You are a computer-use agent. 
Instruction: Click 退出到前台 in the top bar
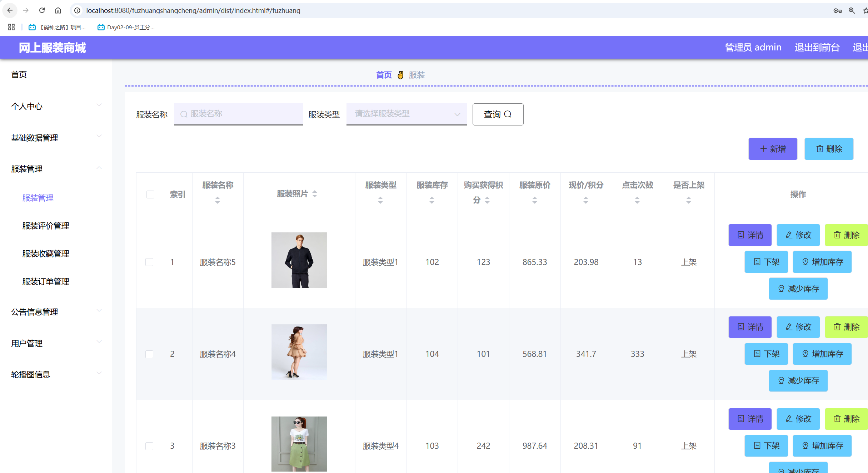point(817,47)
